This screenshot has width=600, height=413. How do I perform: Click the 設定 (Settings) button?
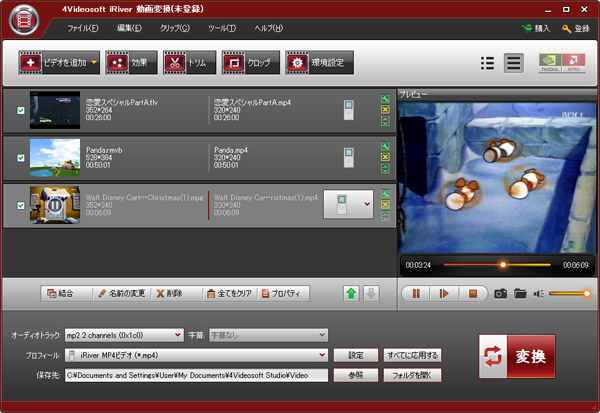point(356,355)
